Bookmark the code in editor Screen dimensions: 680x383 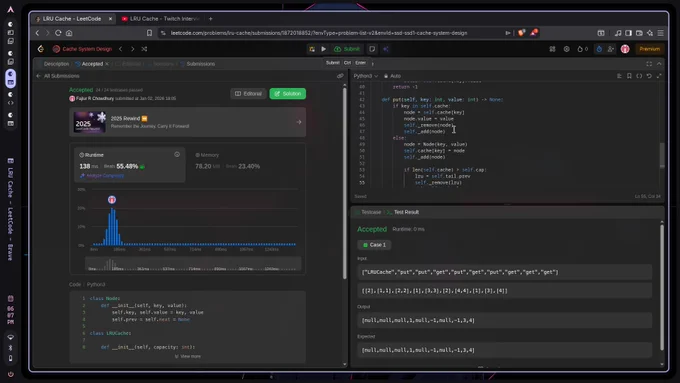pos(629,76)
